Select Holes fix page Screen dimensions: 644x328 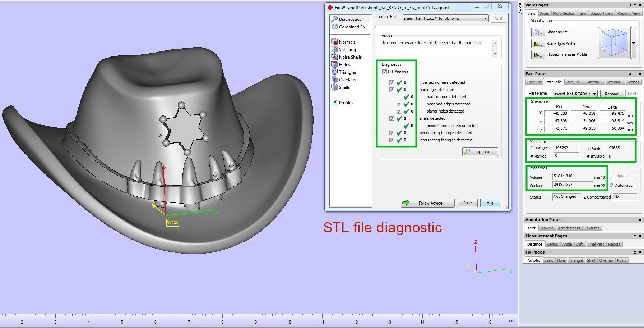pyautogui.click(x=340, y=65)
